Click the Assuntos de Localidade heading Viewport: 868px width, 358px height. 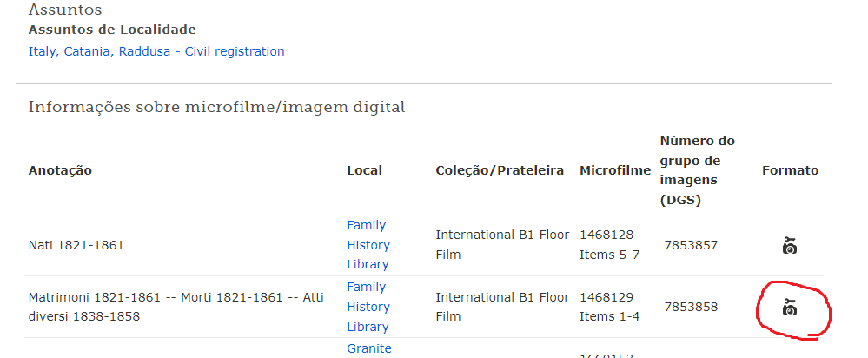click(x=112, y=30)
